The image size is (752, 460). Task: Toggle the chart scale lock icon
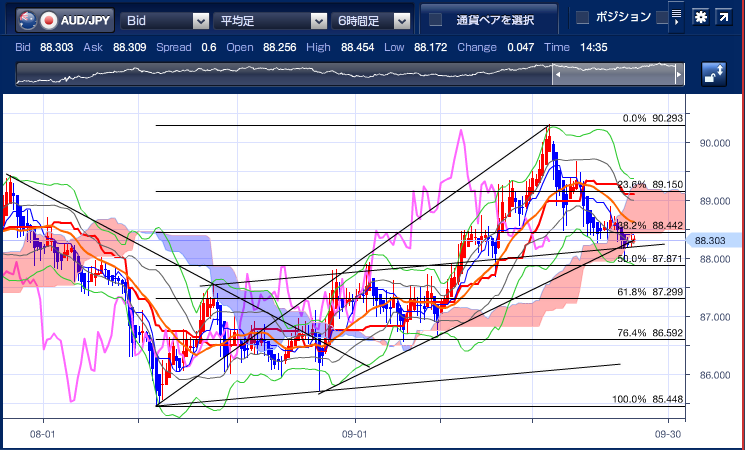714,74
